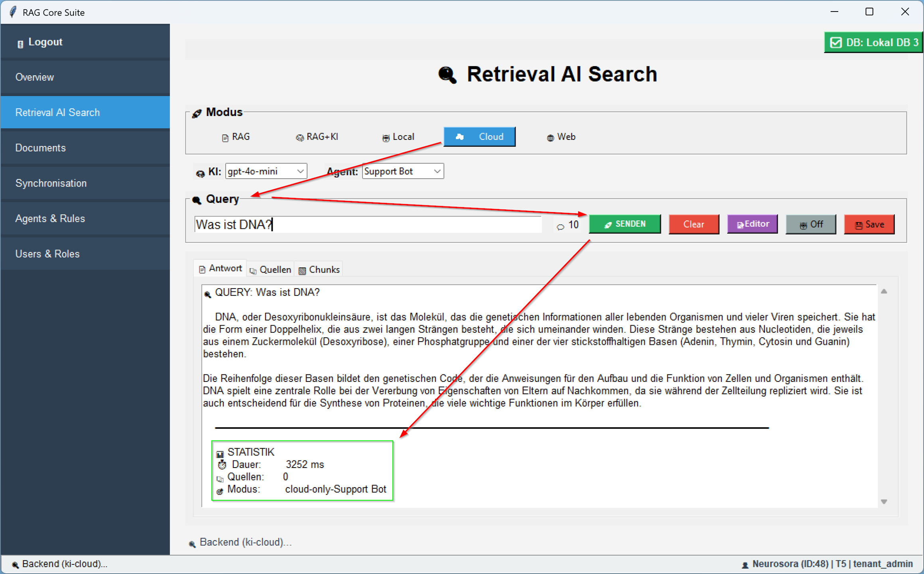This screenshot has height=574, width=924.
Task: Open the DB: Lokal DB 3 selector
Action: tap(873, 43)
